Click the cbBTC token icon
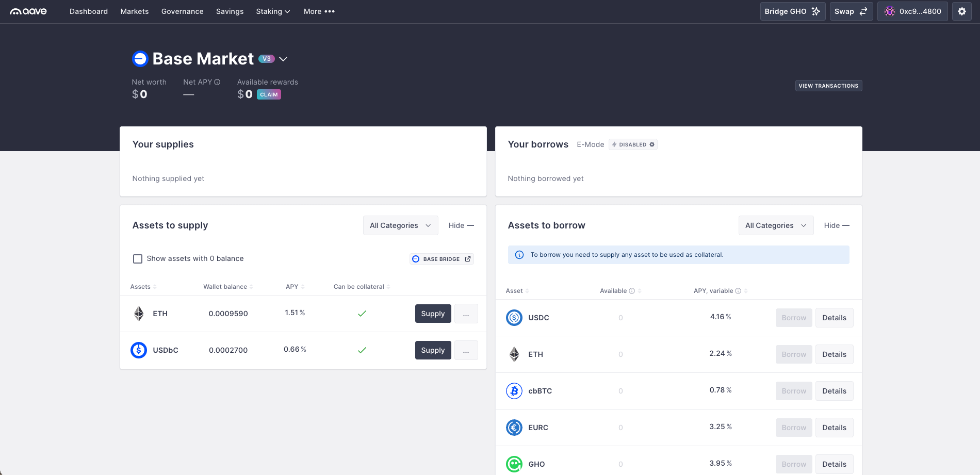The height and width of the screenshot is (475, 980). coord(514,391)
